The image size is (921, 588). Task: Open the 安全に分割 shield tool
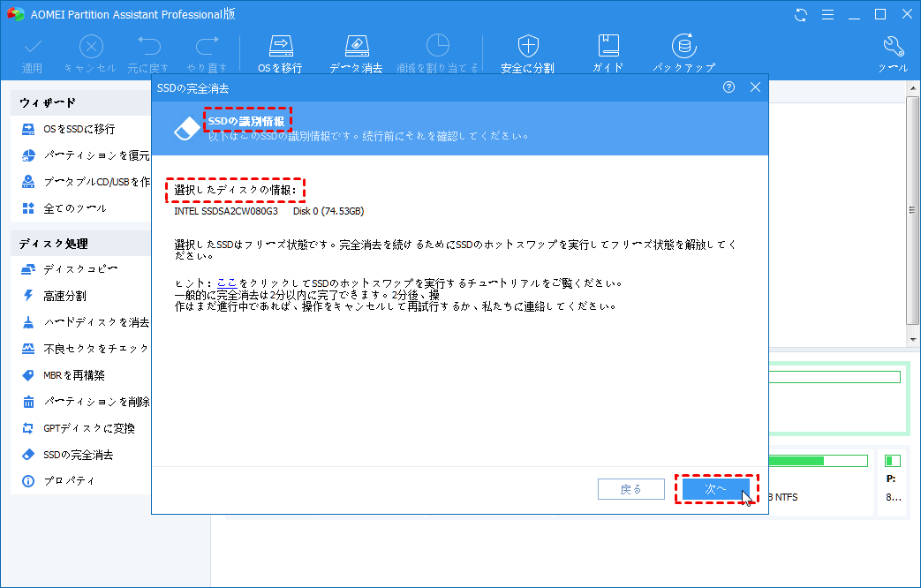coord(527,54)
